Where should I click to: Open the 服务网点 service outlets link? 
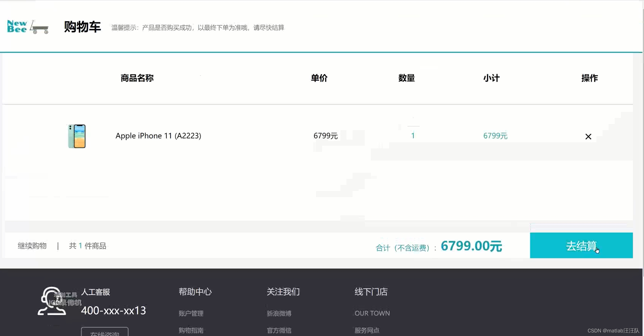[367, 330]
